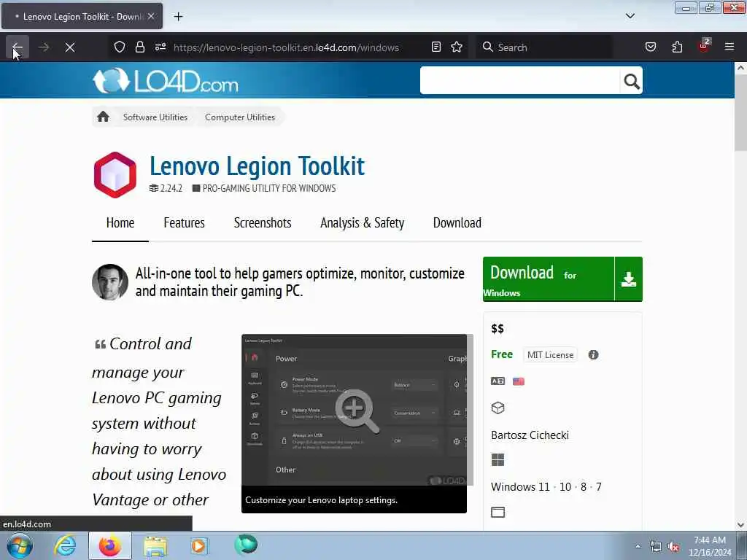
Task: Open the Computer Utilities breadcrumb
Action: click(239, 117)
